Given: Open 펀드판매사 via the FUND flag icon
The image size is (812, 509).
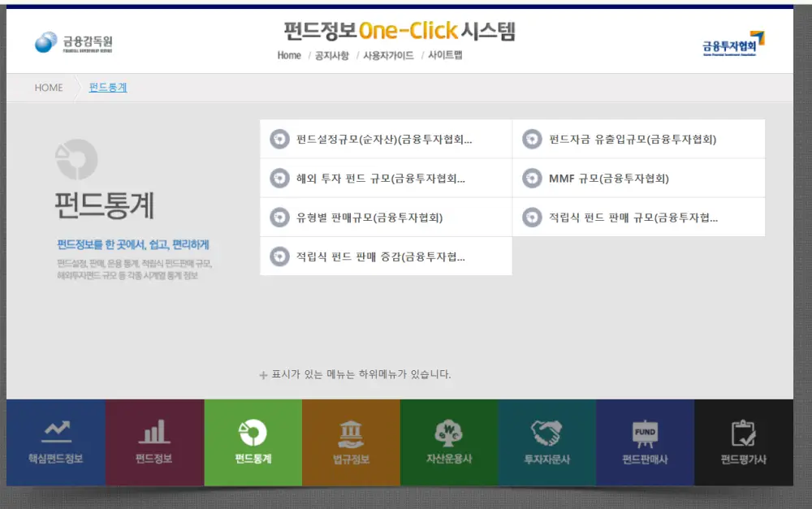Looking at the screenshot, I should click(x=645, y=432).
